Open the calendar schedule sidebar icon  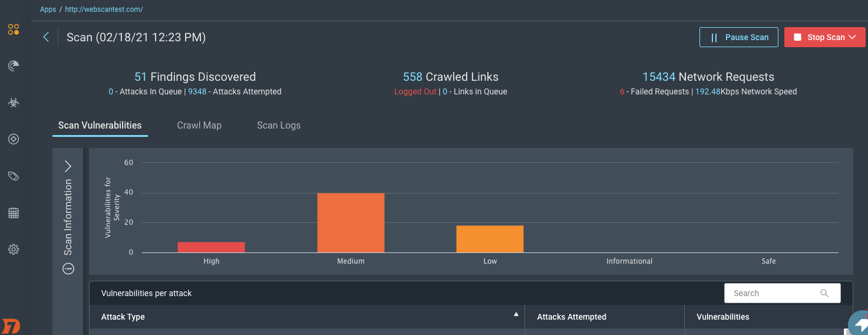[x=14, y=213]
